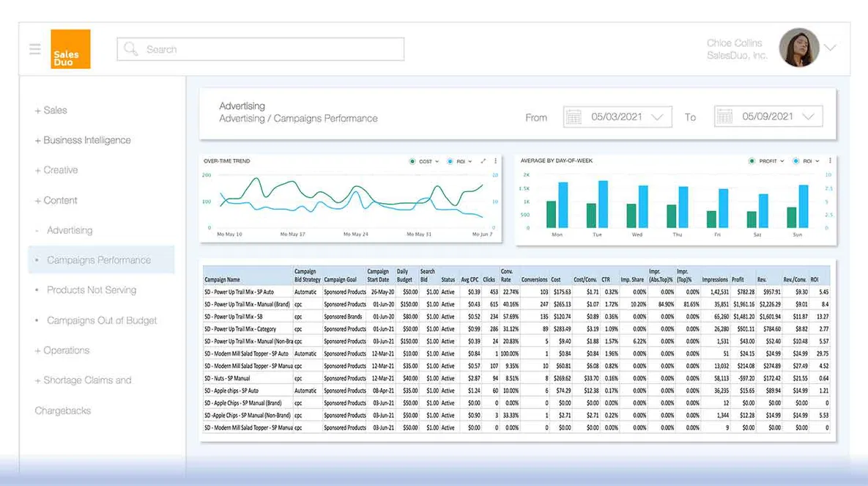Image resolution: width=868 pixels, height=486 pixels.
Task: Open the ROI dropdown arrow in the Over-Time Trend chart
Action: pyautogui.click(x=470, y=162)
